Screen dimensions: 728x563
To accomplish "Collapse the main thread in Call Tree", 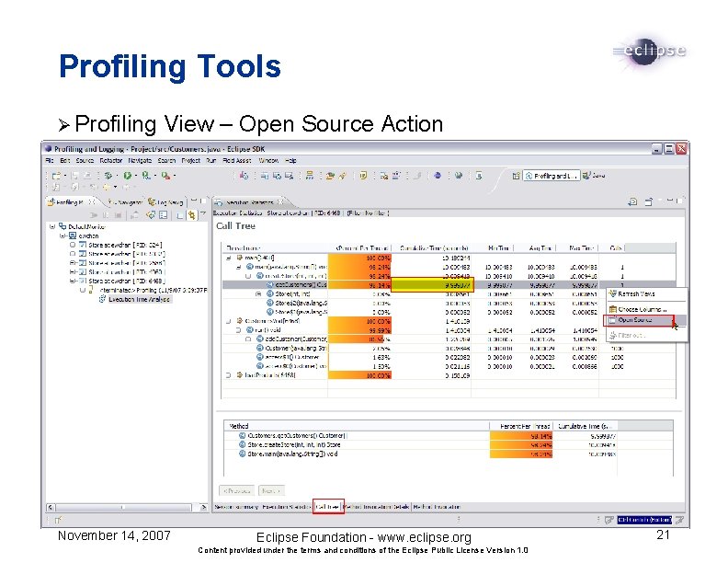I will 229,258.
